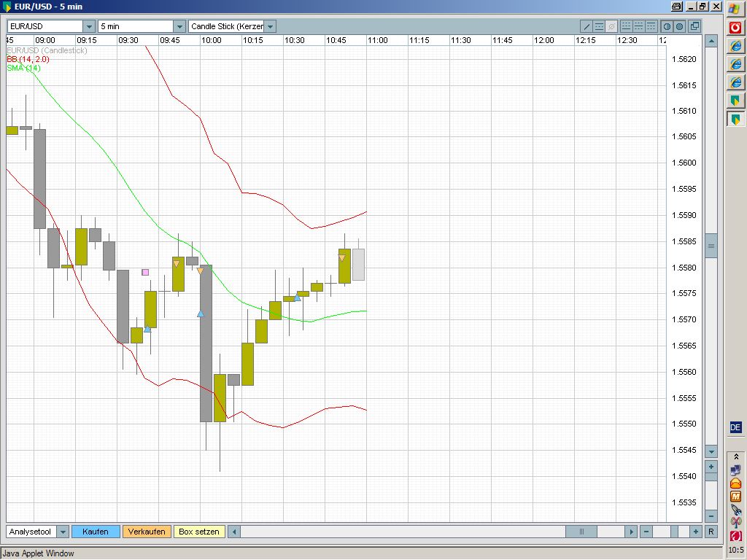This screenshot has height=560, width=747.
Task: Click the overlapping windows icon in chart toolbar
Action: [694, 26]
